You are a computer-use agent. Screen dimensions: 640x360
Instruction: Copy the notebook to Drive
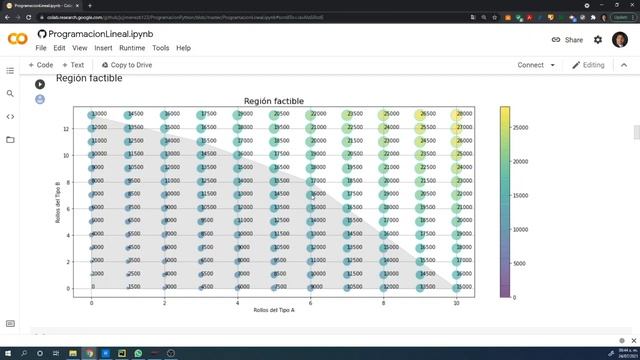pyautogui.click(x=127, y=65)
